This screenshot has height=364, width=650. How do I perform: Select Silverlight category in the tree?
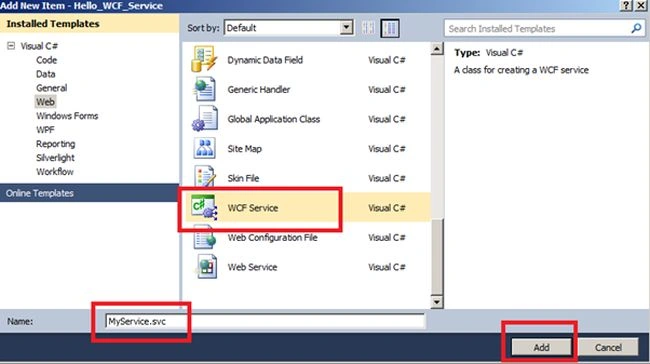[x=56, y=158]
